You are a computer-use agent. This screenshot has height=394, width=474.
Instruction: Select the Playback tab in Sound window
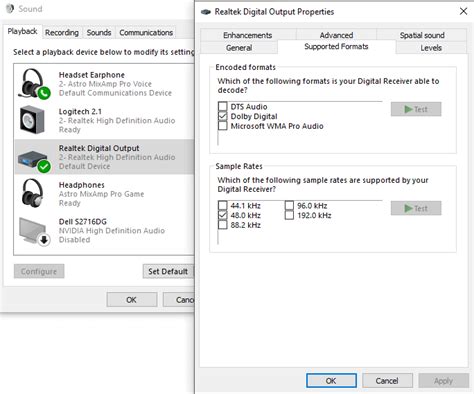23,32
